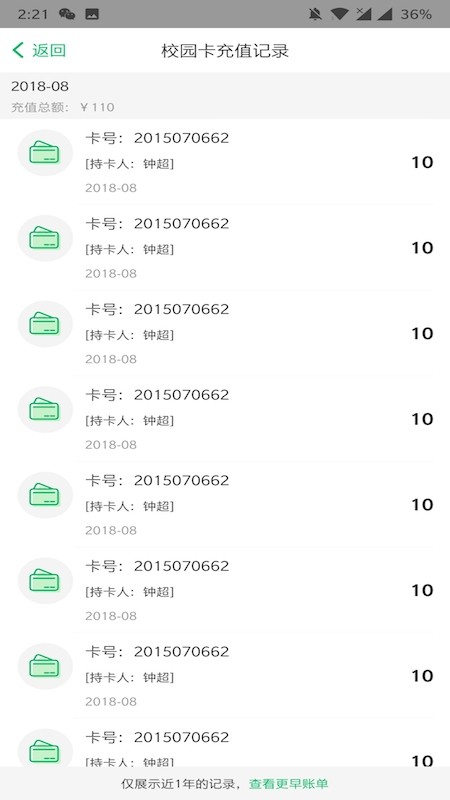This screenshot has height=800, width=450.
Task: Tap the 2018-08 month header
Action: click(40, 86)
